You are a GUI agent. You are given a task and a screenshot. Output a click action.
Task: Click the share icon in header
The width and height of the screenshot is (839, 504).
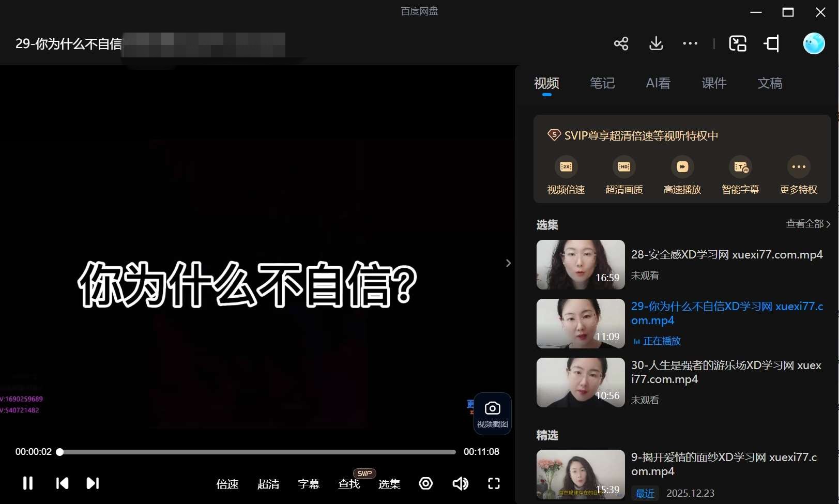pos(621,43)
